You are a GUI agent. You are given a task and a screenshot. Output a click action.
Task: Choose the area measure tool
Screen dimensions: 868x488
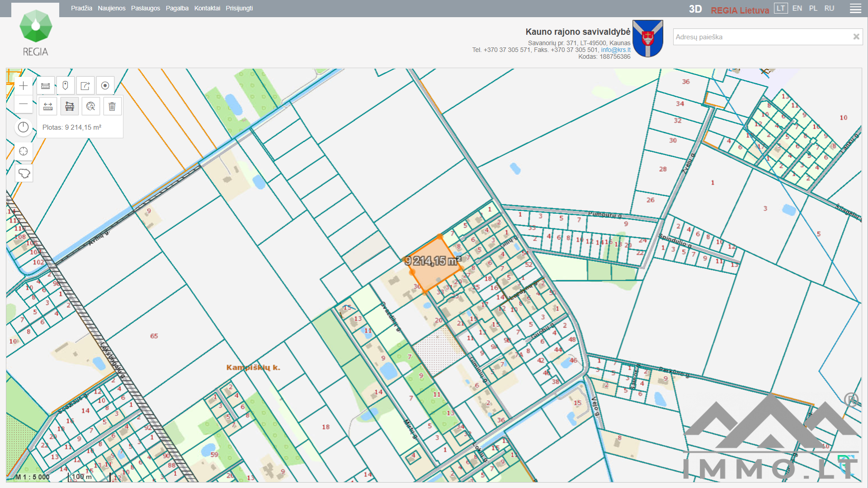tap(70, 107)
